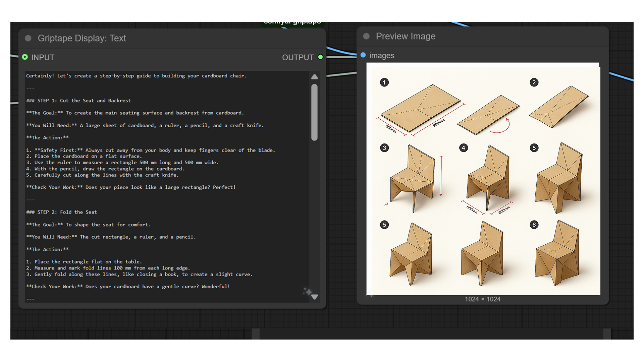Click the STEP 2: Fold the Seat line
This screenshot has height=362, width=644.
click(x=61, y=212)
